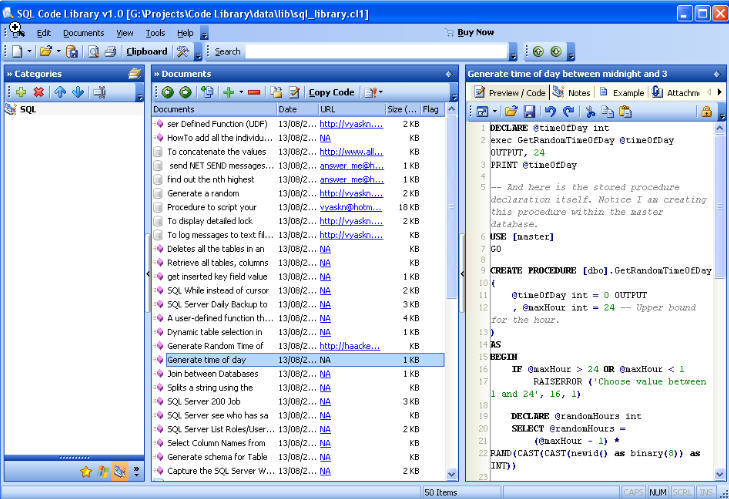
Task: Switch to the Example tab
Action: pyautogui.click(x=622, y=93)
